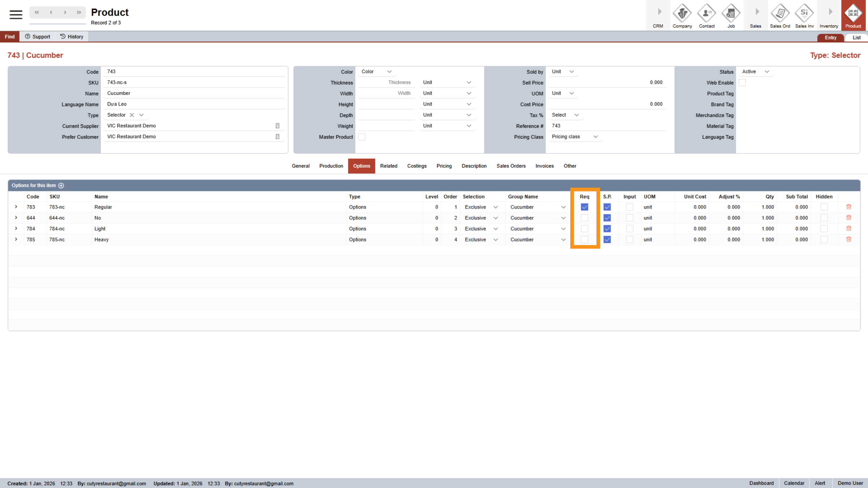Open the Pricing class dropdown
The image size is (868, 488).
[574, 137]
